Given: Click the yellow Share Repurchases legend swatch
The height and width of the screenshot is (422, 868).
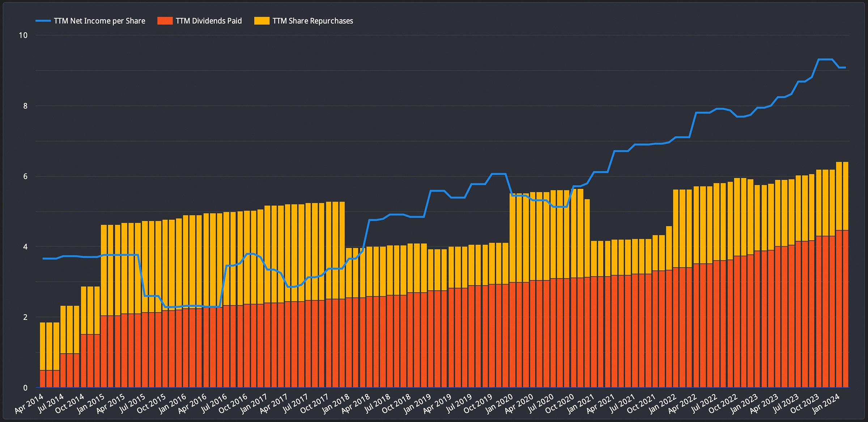Looking at the screenshot, I should [x=261, y=21].
